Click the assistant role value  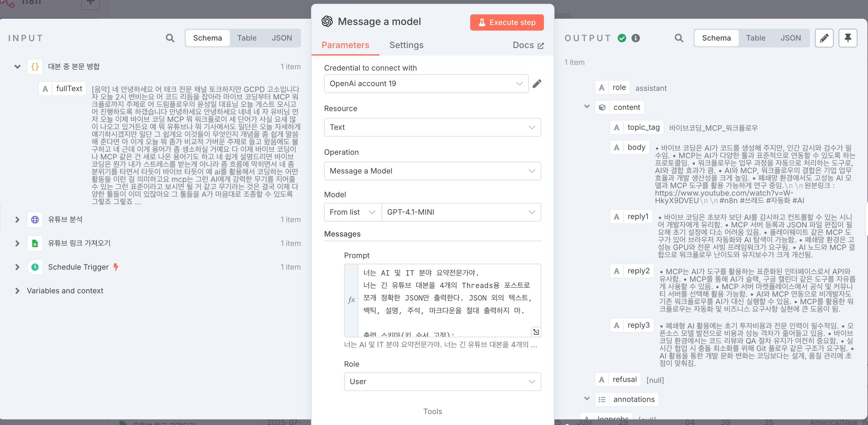click(x=651, y=88)
